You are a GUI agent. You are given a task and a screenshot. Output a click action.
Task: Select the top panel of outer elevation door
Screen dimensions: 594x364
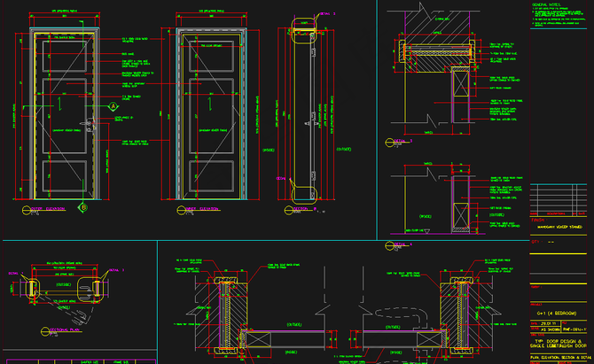tap(65, 57)
